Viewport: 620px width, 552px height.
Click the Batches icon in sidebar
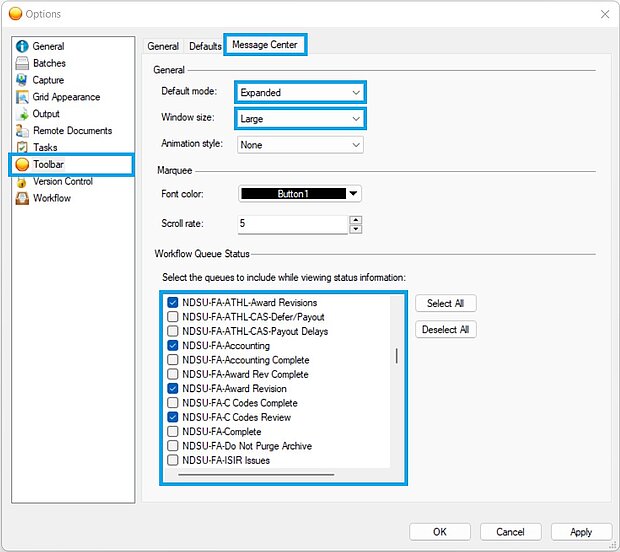click(x=22, y=63)
